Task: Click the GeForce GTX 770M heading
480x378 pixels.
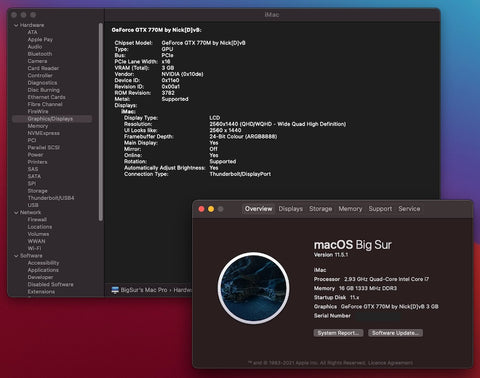Action: pos(156,30)
